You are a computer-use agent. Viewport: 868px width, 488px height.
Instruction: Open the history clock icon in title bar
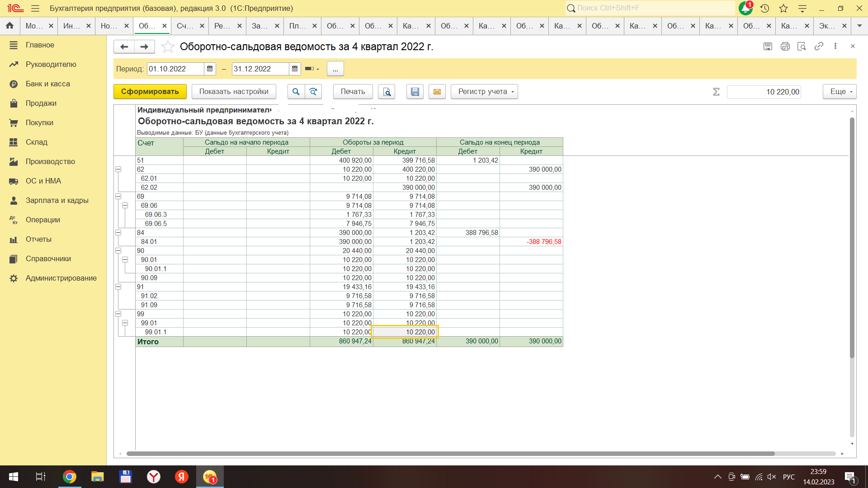(x=764, y=8)
